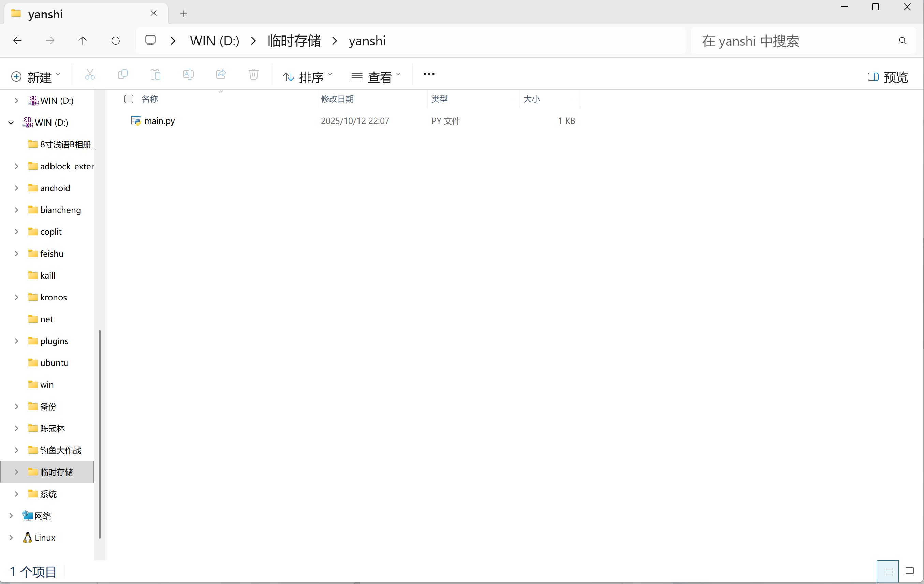Open a new tab with plus button

coord(184,14)
